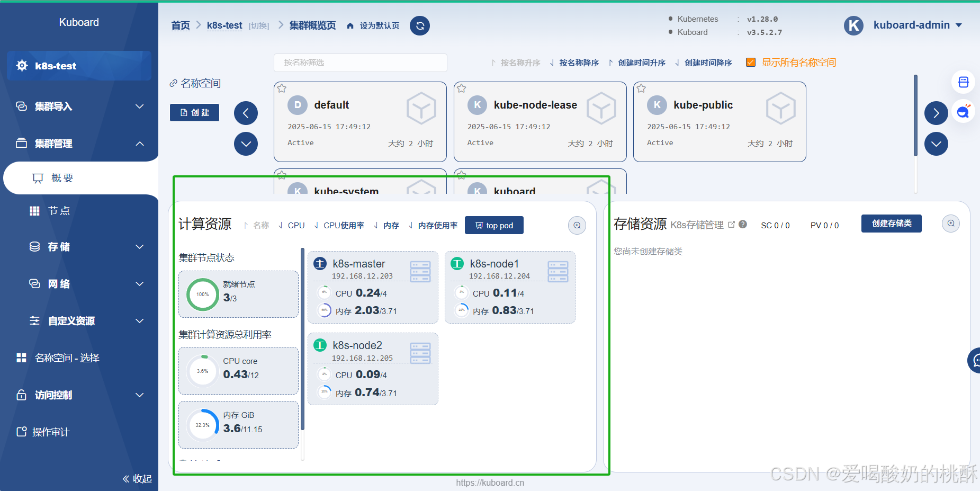Click the k8s-node2 server icon
The width and height of the screenshot is (980, 491).
coord(420,353)
